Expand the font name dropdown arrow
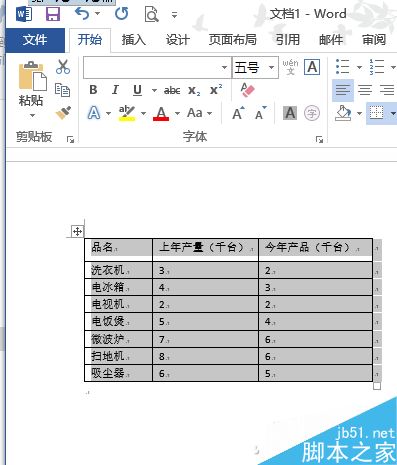This screenshot has height=465, width=397. tap(225, 68)
